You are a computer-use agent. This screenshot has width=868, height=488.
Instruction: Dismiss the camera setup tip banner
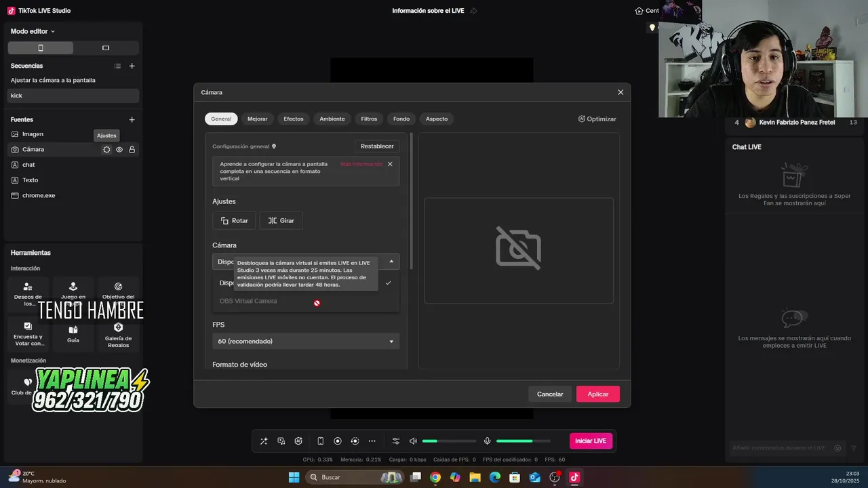390,164
